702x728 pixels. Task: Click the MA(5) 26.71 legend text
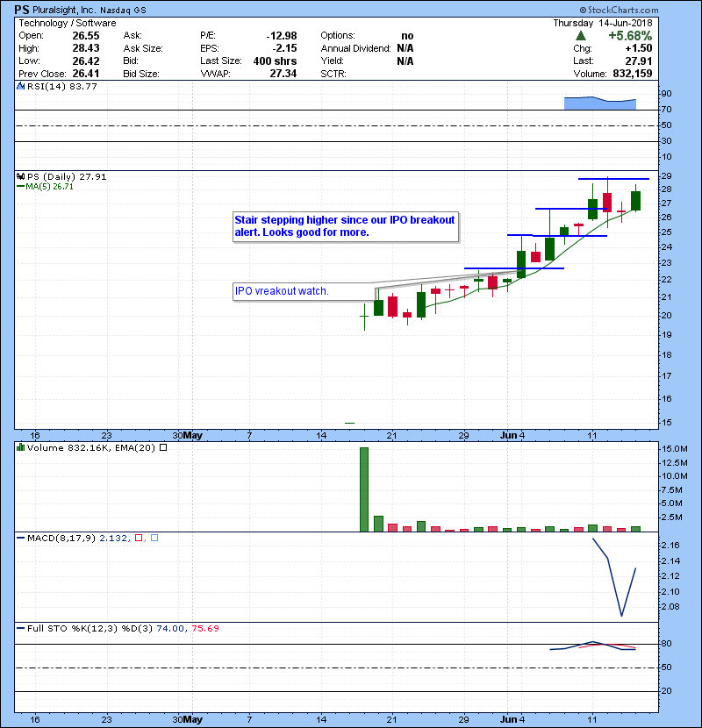(50, 186)
